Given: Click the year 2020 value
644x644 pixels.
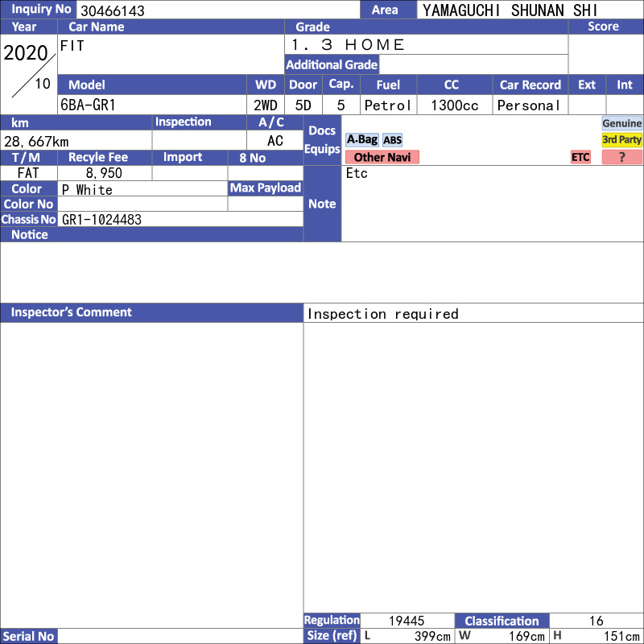Looking at the screenshot, I should click(26, 53).
